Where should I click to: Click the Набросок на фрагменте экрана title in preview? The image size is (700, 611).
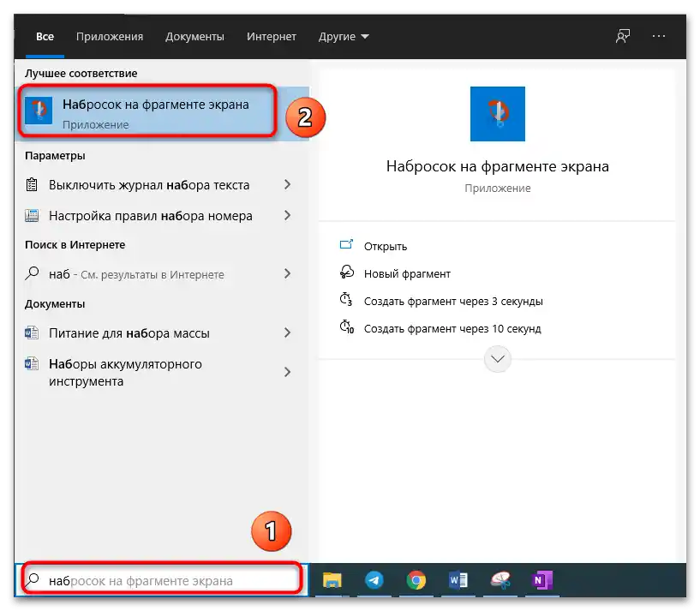click(x=497, y=166)
